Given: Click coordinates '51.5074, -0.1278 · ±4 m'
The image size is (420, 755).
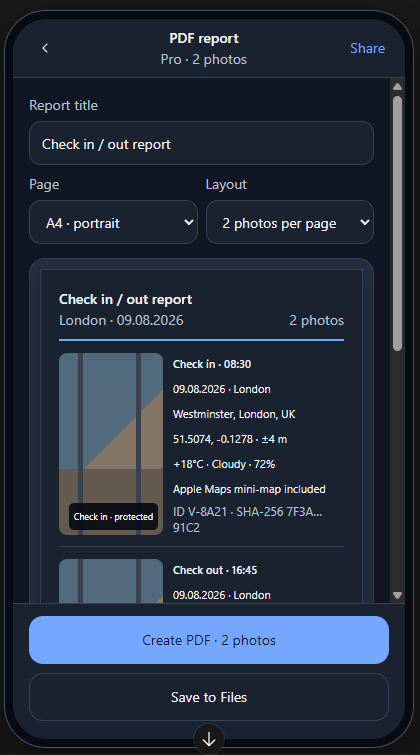Looking at the screenshot, I should click(x=230, y=439).
